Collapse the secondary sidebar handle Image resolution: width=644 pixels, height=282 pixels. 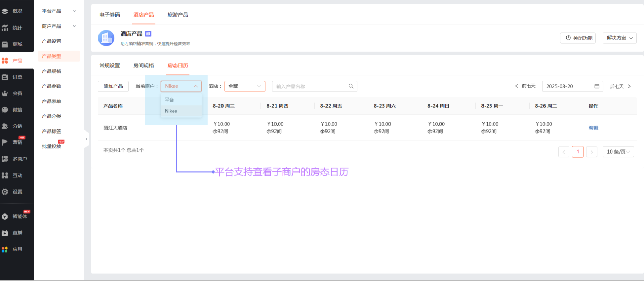click(87, 139)
